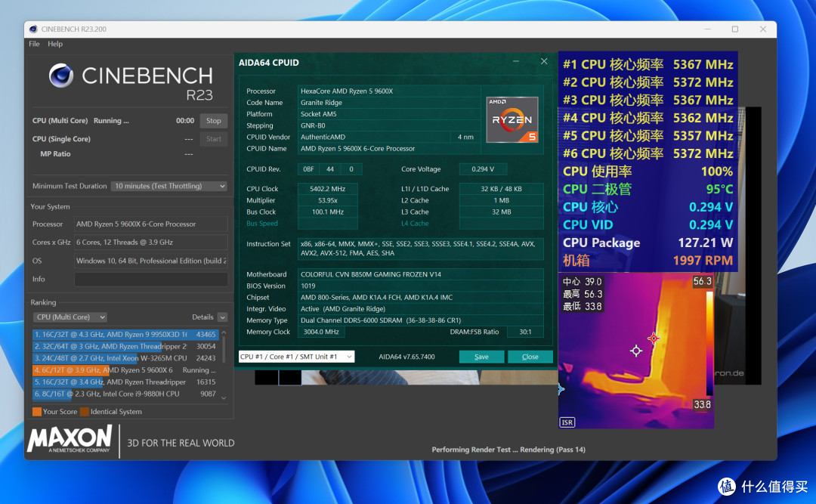Click the CPU Package 127.21 W readout
816x504 pixels.
(648, 243)
